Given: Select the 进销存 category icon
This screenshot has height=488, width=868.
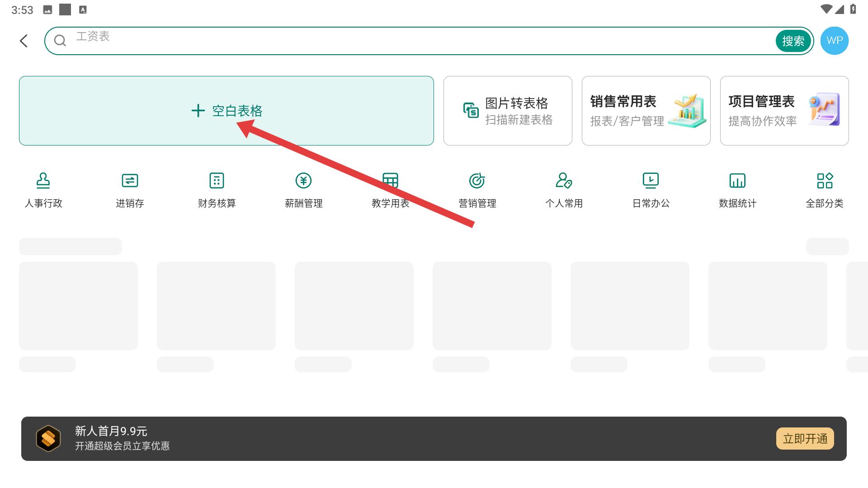Looking at the screenshot, I should pyautogui.click(x=130, y=181).
